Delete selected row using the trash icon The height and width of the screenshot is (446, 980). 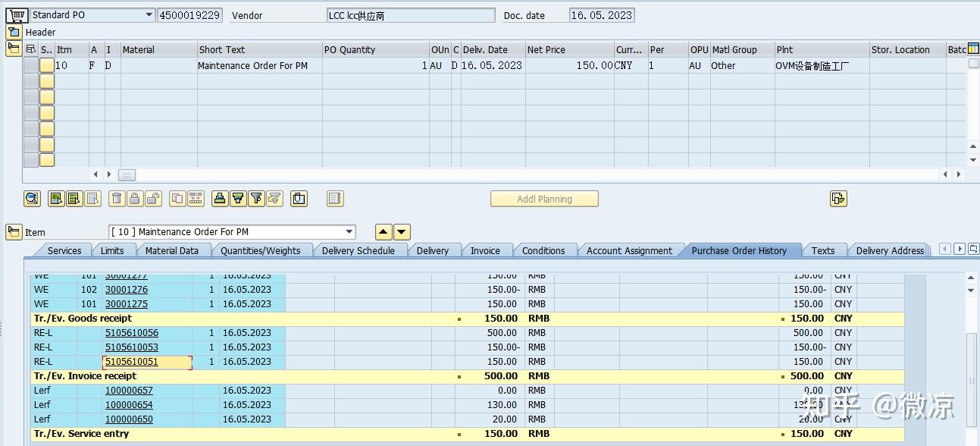tap(116, 198)
